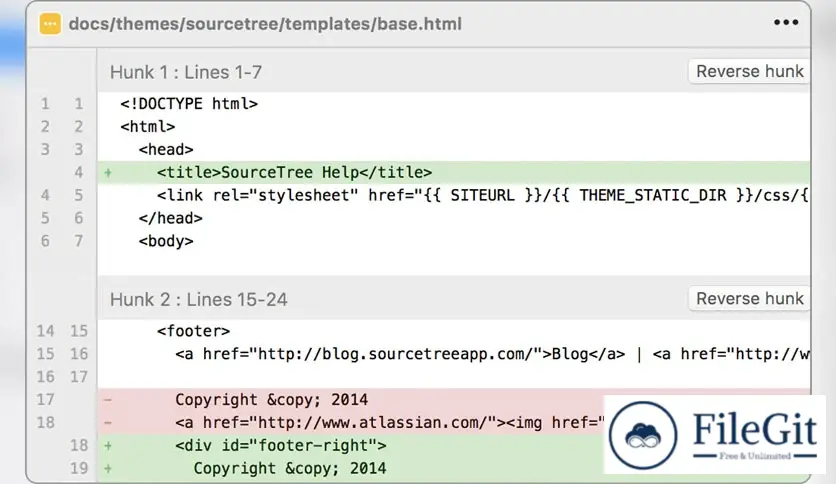
Task: Click minus marker on removed line 18
Action: click(108, 422)
